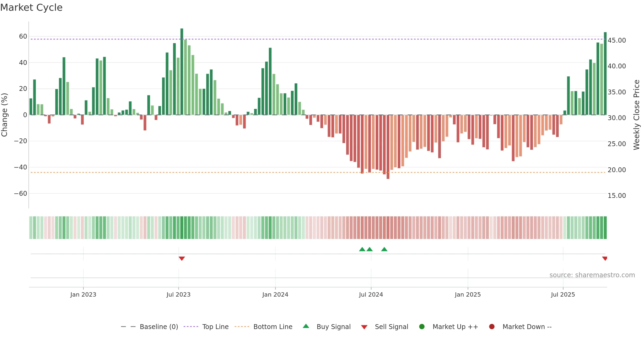
Task: Toggle the Market Up ++ legend label
Action: [x=455, y=327]
